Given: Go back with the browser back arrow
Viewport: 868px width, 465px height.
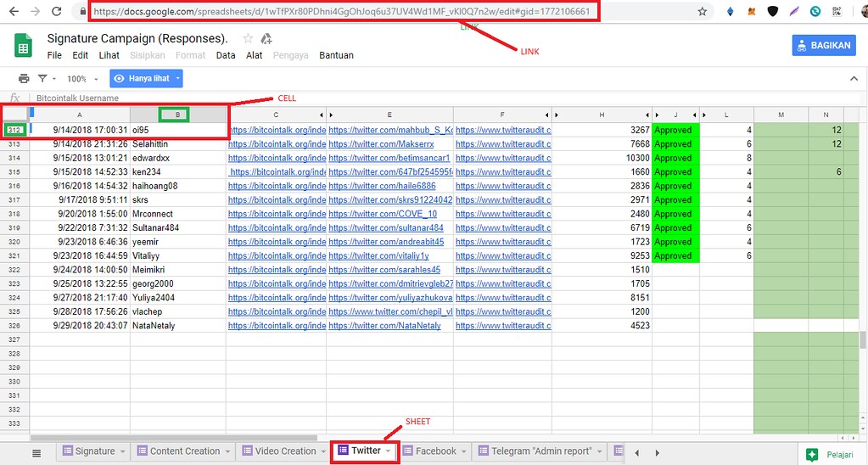Looking at the screenshot, I should coord(14,11).
